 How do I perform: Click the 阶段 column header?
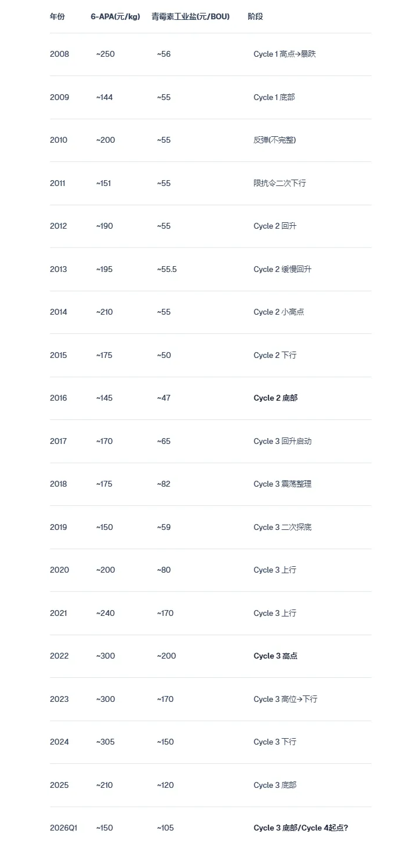pyautogui.click(x=255, y=16)
